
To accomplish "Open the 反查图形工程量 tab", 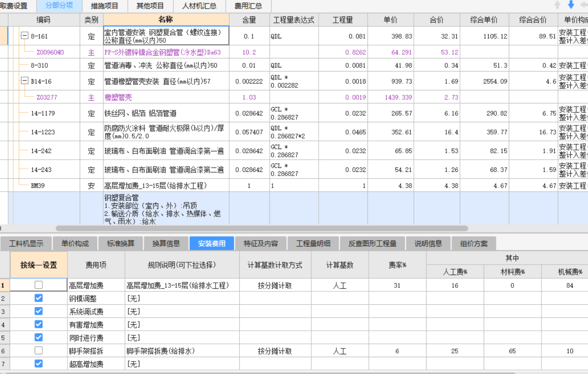I will point(372,244).
